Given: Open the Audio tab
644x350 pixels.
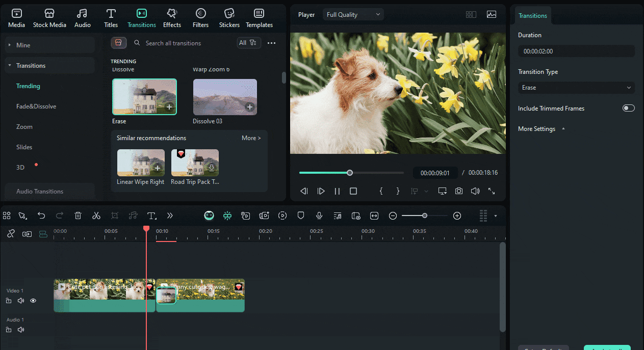Looking at the screenshot, I should point(82,18).
